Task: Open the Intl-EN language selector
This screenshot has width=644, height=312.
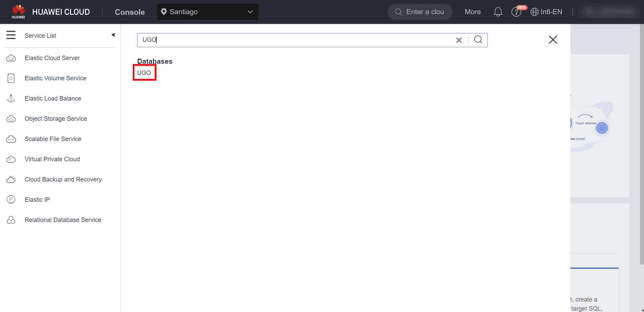Action: [546, 12]
